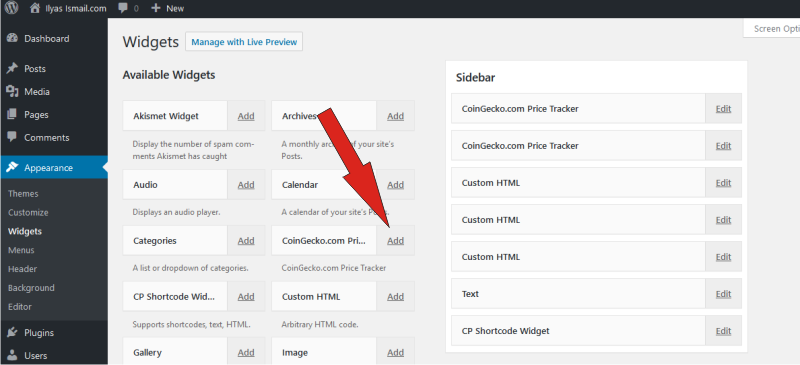Add the Custom HTML widget

click(x=395, y=297)
